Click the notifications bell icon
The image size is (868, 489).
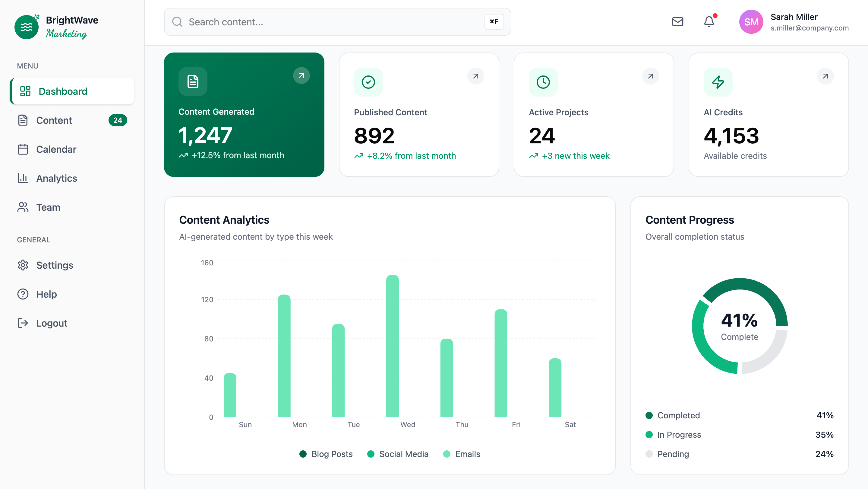pyautogui.click(x=709, y=22)
